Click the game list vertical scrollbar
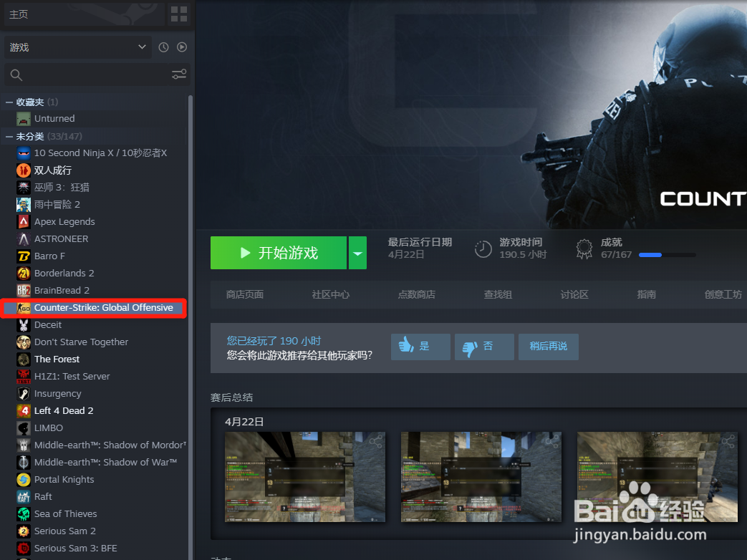Image resolution: width=747 pixels, height=560 pixels. [191, 327]
